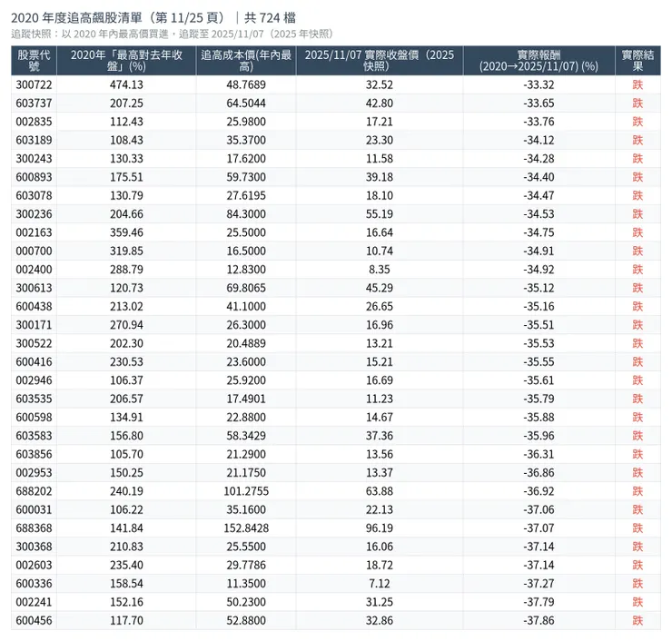Click return value -33.32

[539, 84]
